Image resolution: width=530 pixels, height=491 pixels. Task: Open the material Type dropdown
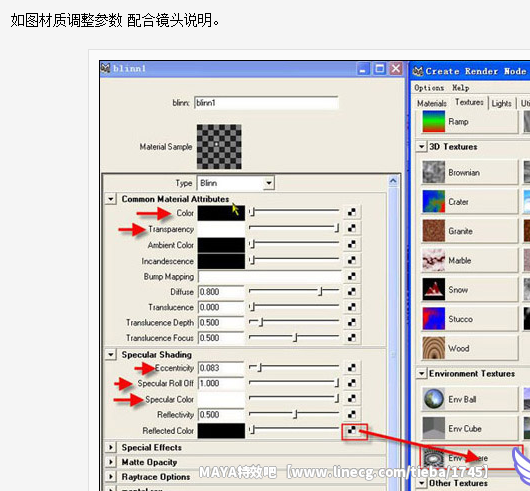click(268, 183)
